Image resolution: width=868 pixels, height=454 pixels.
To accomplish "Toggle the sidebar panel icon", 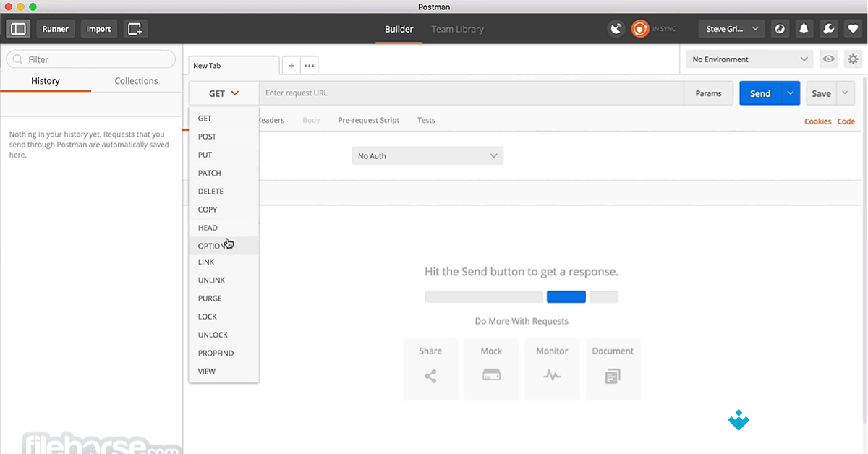I will [17, 29].
